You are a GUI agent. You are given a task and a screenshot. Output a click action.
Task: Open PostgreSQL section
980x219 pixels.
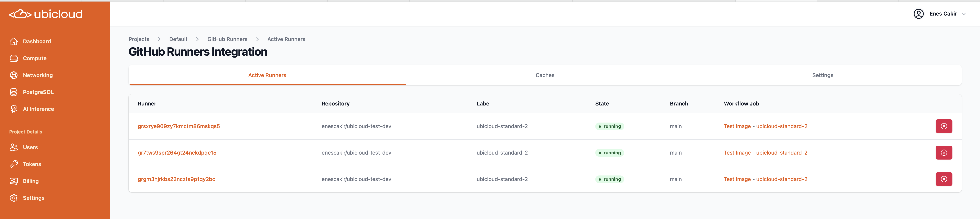[38, 92]
